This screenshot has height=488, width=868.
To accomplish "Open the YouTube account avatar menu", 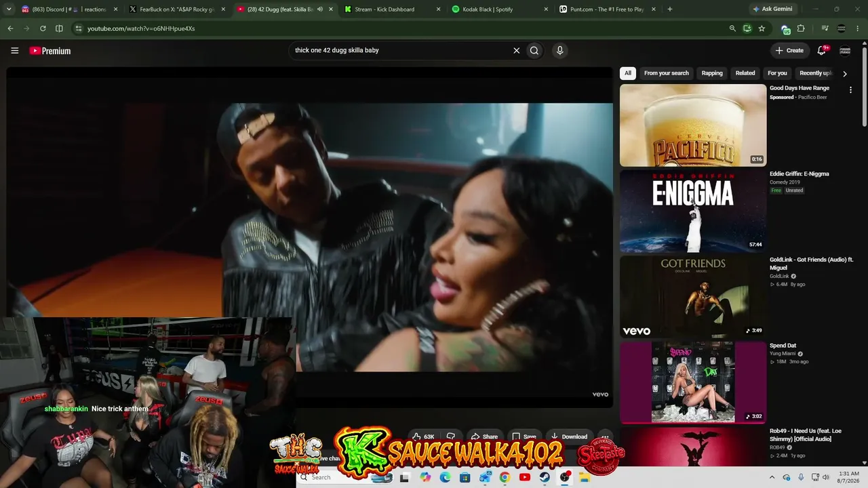I will tap(845, 50).
